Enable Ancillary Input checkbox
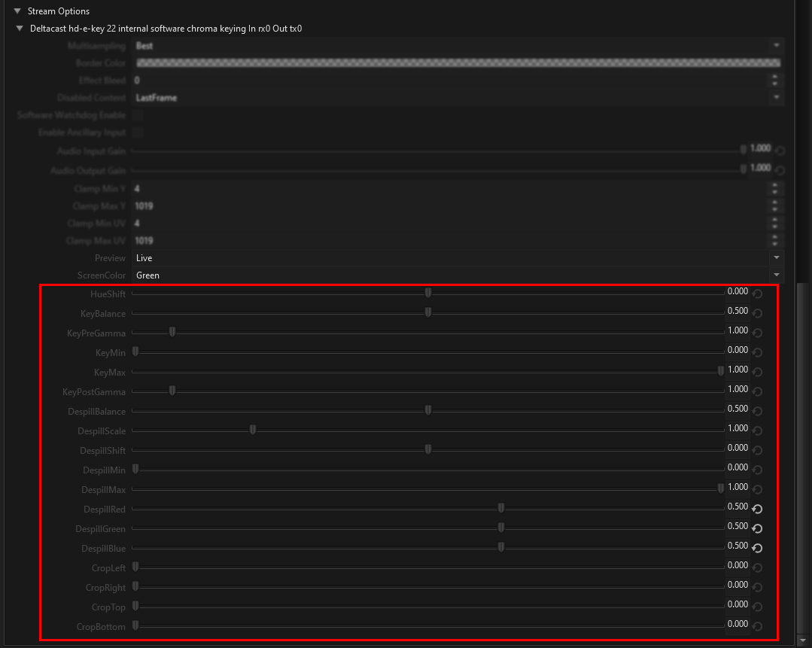Viewport: 812px width, 648px height. pos(138,132)
